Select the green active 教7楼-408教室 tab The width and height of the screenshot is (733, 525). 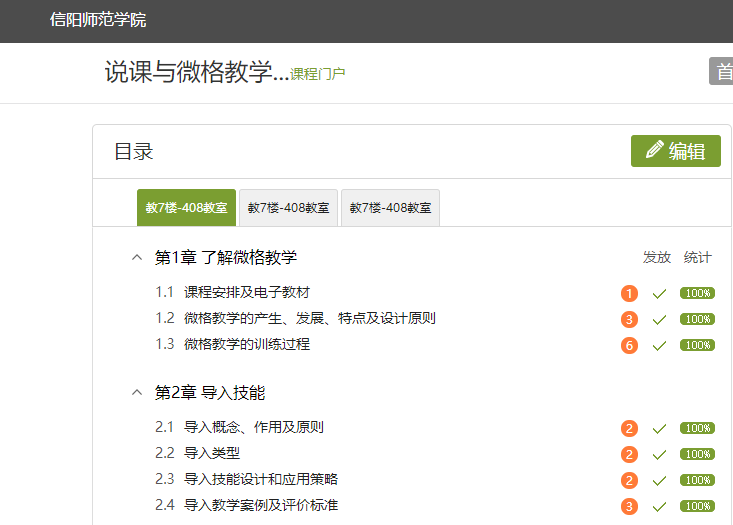[x=186, y=208]
